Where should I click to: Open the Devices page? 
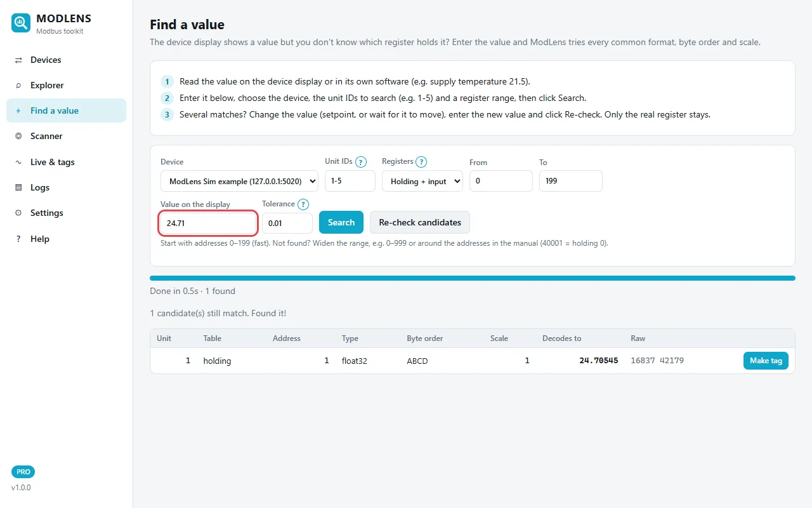(66, 60)
